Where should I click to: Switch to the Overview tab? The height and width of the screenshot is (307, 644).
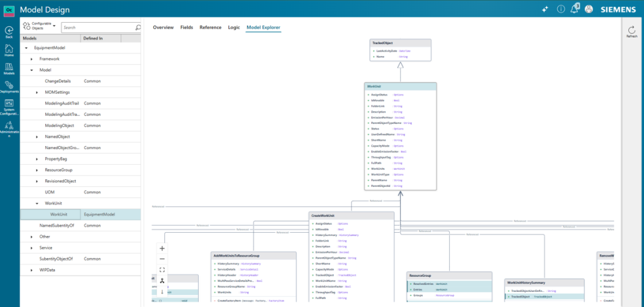point(163,28)
